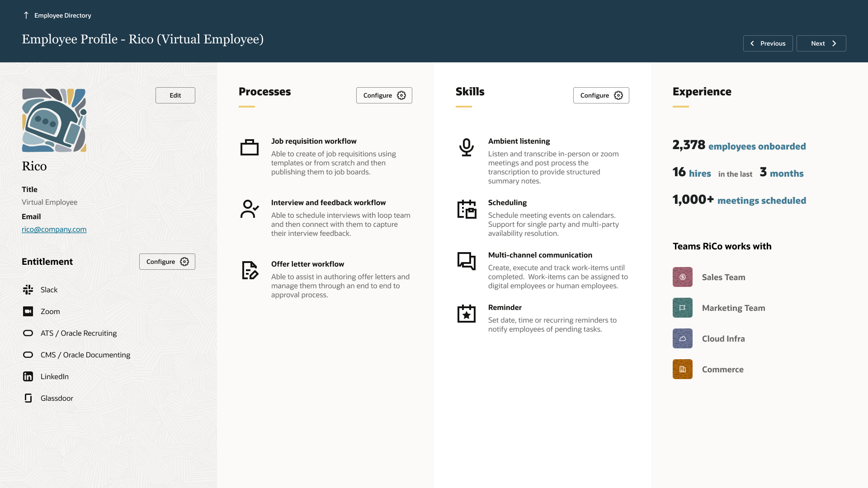The image size is (868, 488).
Task: Click the Scheduling calendar icon
Action: point(467,209)
